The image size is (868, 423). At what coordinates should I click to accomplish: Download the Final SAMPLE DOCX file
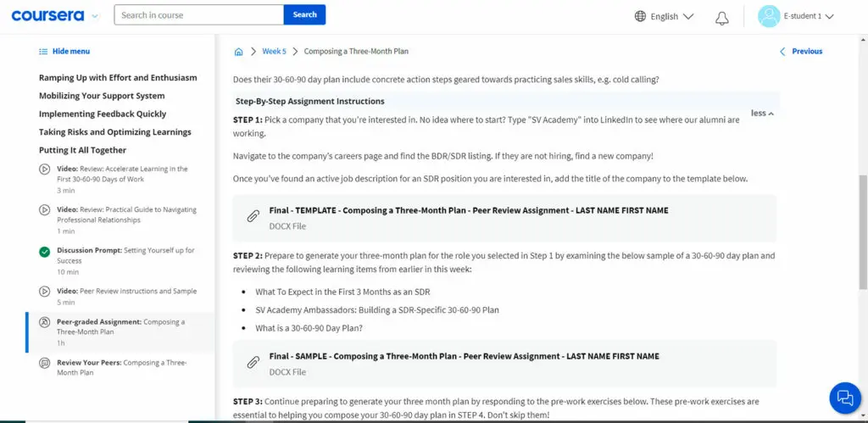[x=504, y=364]
